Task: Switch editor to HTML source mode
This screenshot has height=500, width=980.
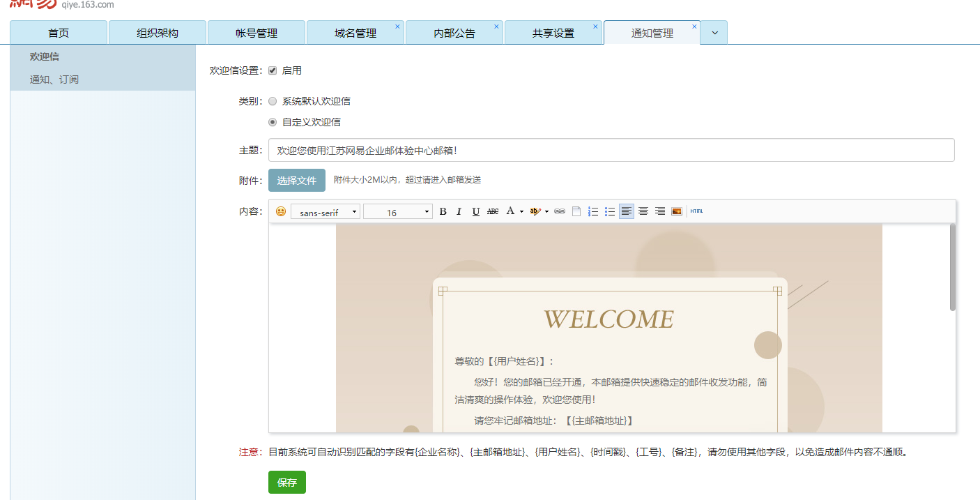Action: pyautogui.click(x=696, y=211)
